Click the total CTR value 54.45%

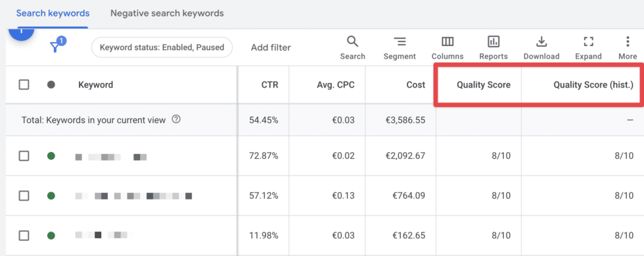tap(264, 120)
